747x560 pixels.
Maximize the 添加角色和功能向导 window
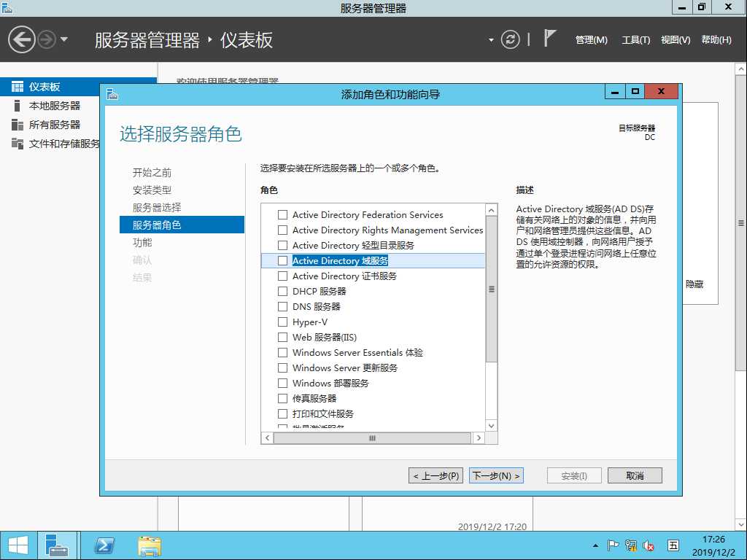click(635, 92)
